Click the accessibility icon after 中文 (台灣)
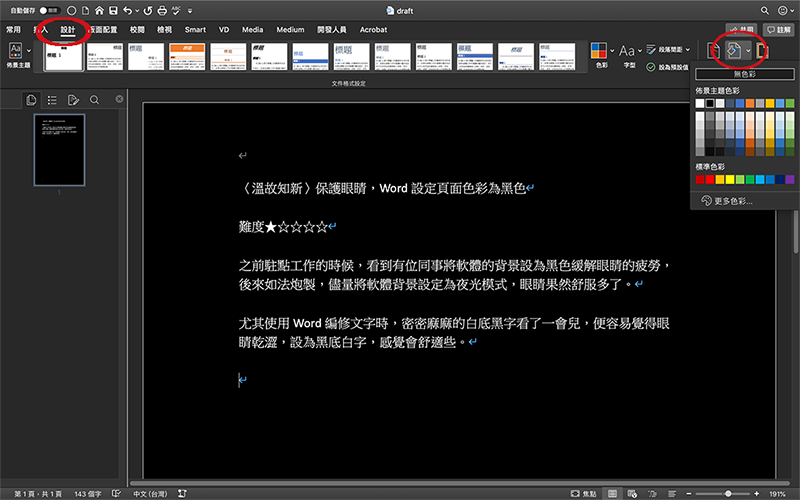The image size is (800, 500). tap(182, 493)
